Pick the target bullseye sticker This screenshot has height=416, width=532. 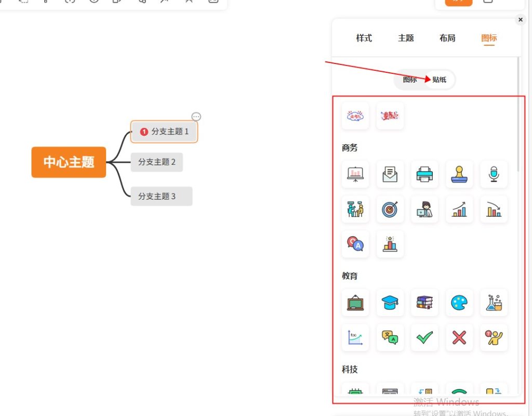[390, 209]
